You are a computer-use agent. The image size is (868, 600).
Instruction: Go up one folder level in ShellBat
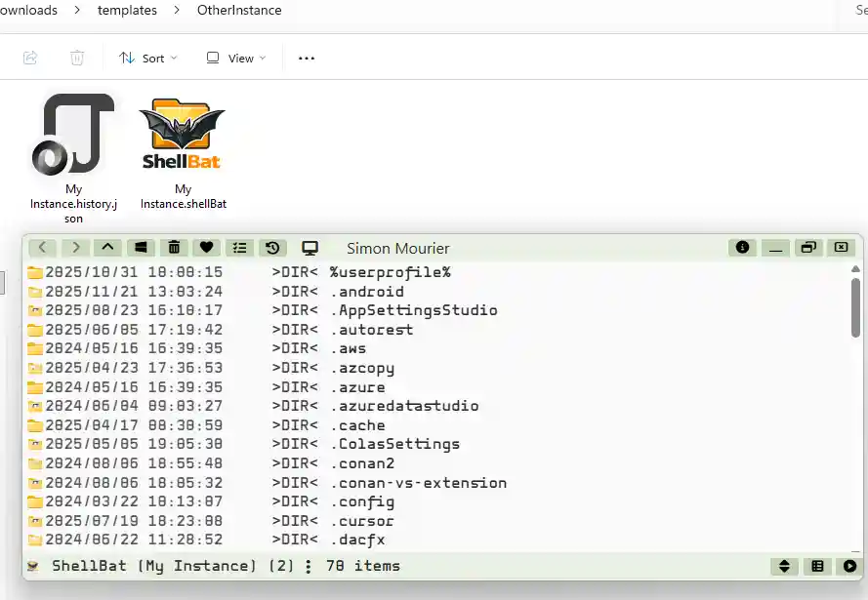108,248
